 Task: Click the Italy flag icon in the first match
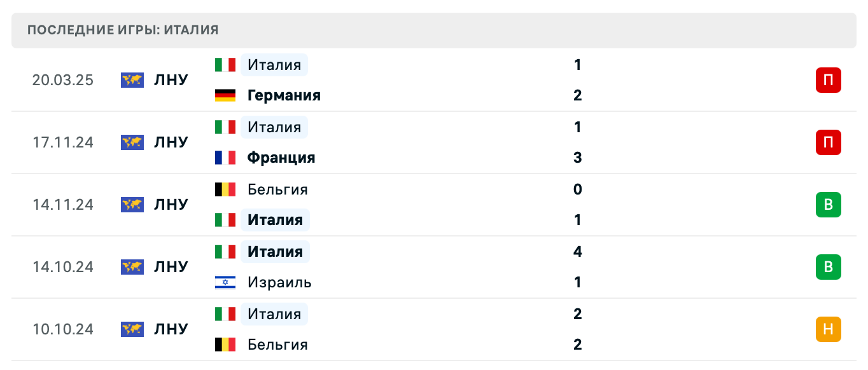tap(225, 65)
